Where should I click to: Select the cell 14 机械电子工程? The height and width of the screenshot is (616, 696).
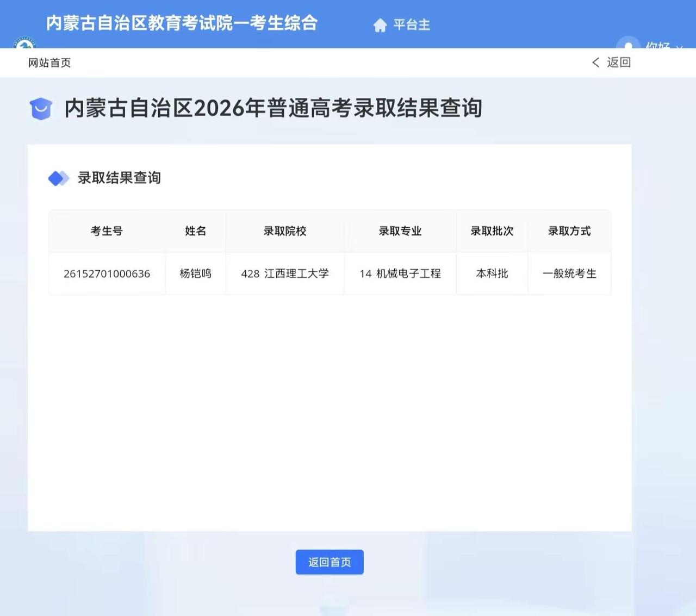coord(400,273)
